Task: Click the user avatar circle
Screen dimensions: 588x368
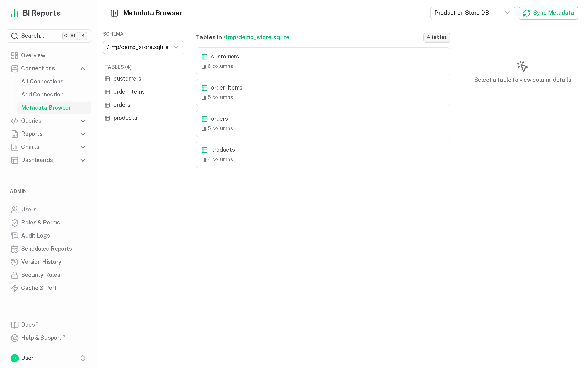Action: (14, 358)
